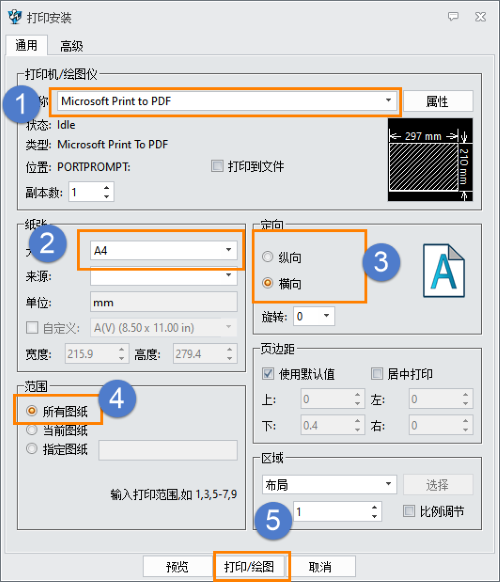The width and height of the screenshot is (500, 582).
Task: Click the help comment bubble icon
Action: tap(453, 17)
